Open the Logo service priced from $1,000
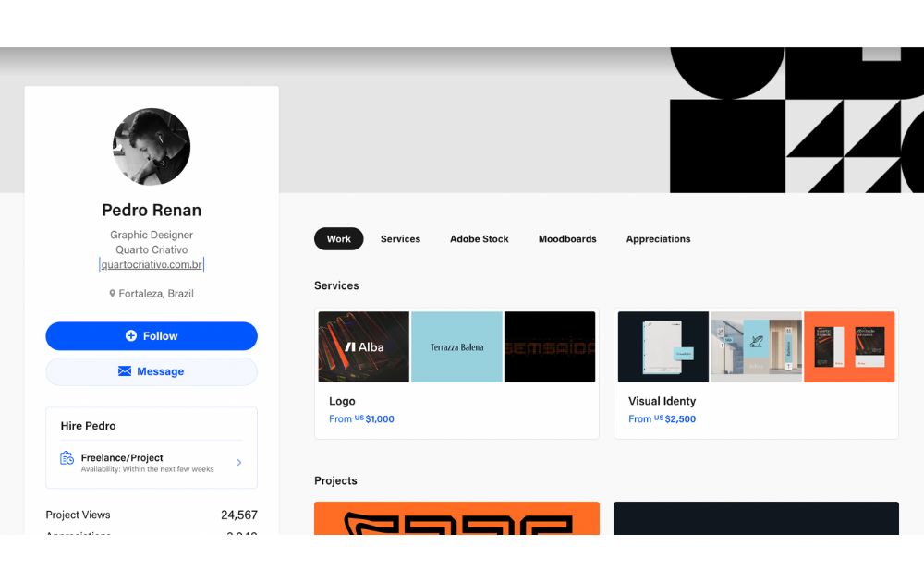Screen dimensions: 924x582 (x=456, y=373)
